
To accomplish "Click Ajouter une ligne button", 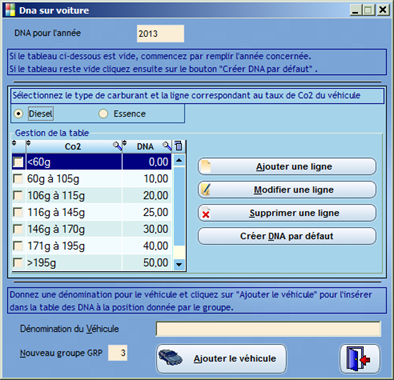I will (x=287, y=166).
